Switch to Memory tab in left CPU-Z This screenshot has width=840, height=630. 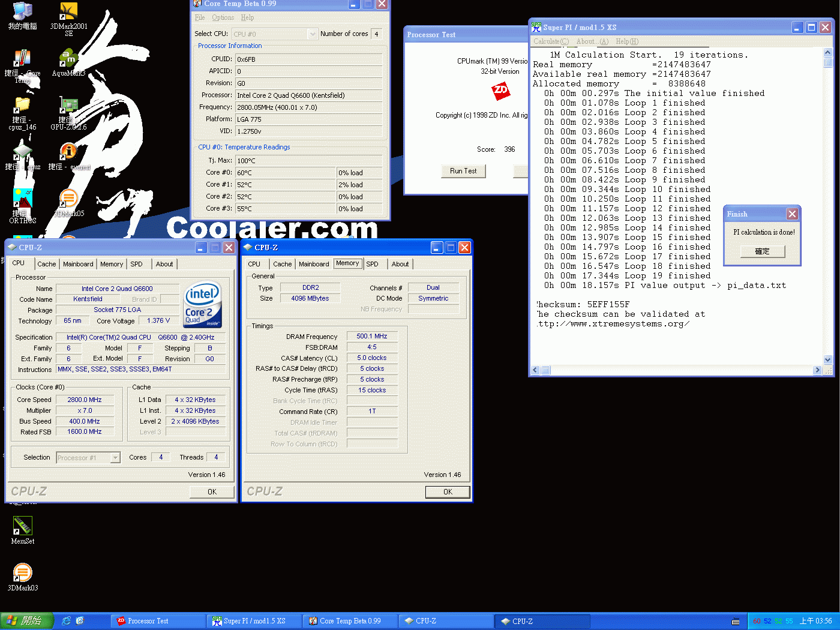(x=112, y=264)
